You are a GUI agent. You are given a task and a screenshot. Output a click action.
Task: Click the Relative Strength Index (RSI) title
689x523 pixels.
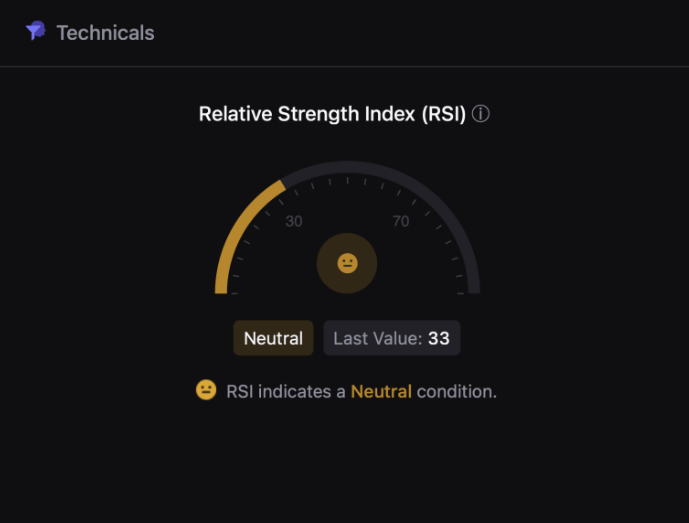pyautogui.click(x=332, y=114)
